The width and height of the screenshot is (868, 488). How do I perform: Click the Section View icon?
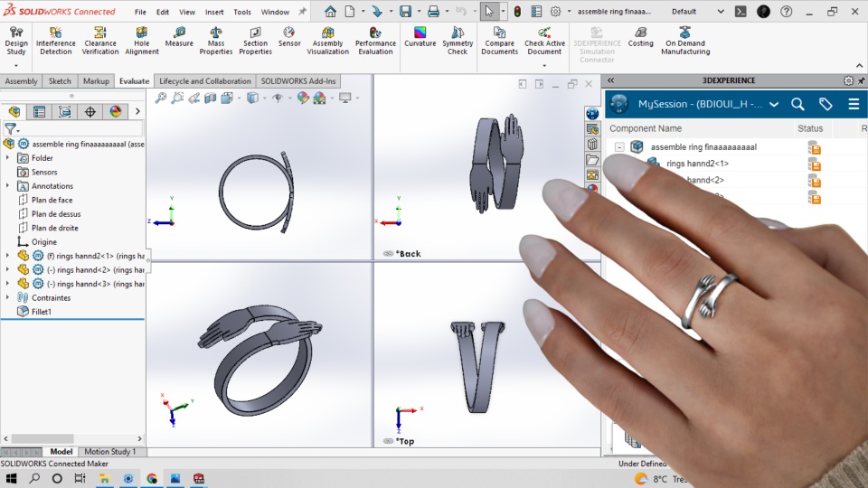click(x=211, y=99)
